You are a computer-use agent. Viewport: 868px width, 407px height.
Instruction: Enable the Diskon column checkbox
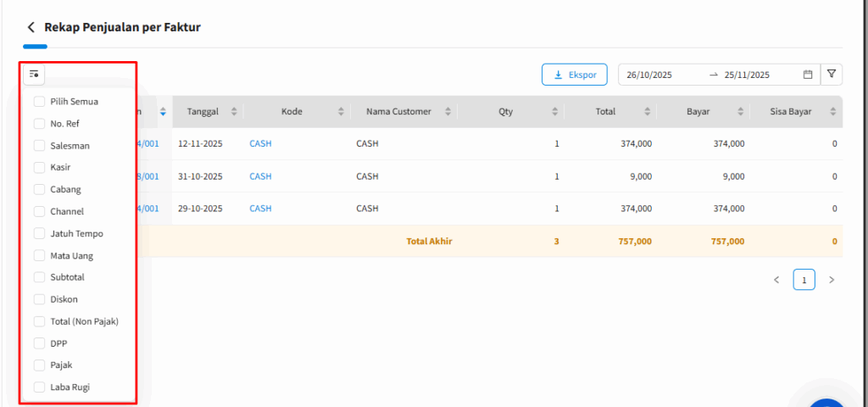click(39, 299)
